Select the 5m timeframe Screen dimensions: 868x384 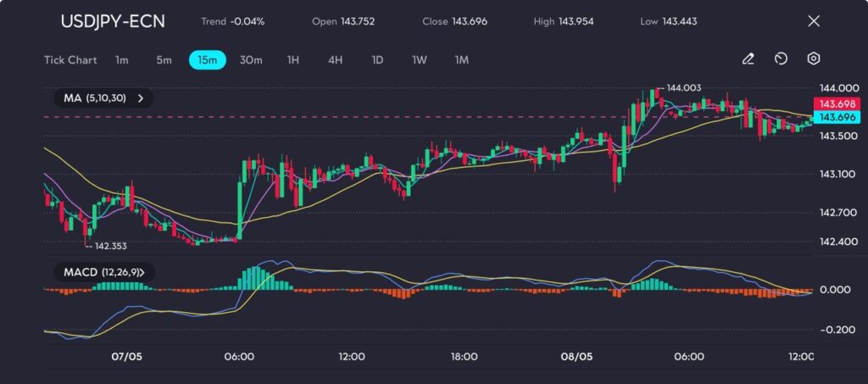pyautogui.click(x=164, y=60)
